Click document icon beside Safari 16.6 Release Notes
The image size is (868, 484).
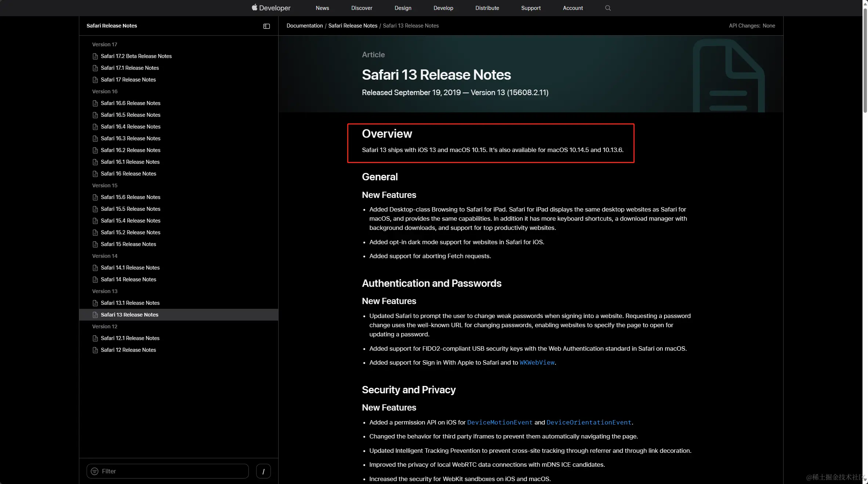pyautogui.click(x=95, y=103)
